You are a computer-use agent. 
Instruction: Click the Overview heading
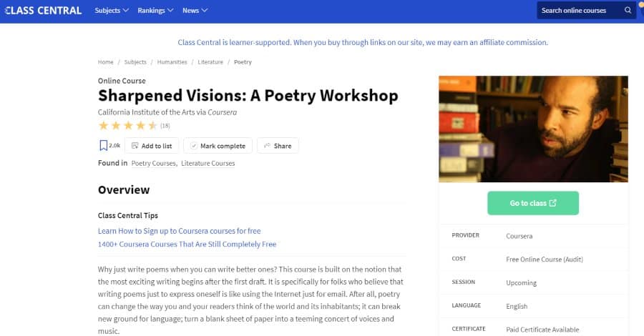click(x=124, y=189)
